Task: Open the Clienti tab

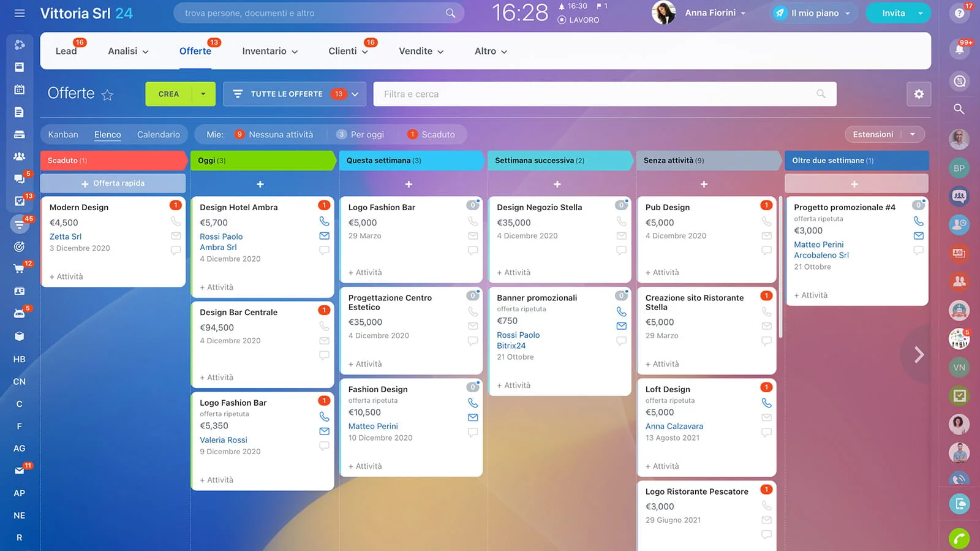Action: click(x=348, y=51)
